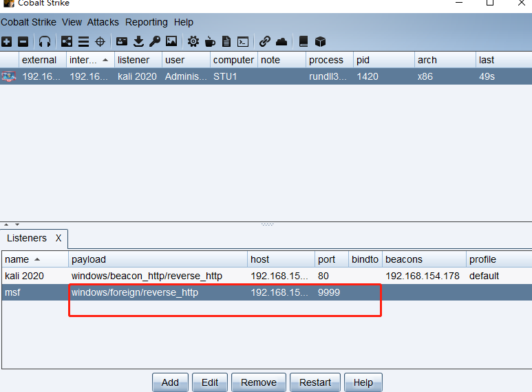Screen dimensions: 532x392
Task: Open the Attacks menu
Action: (x=103, y=23)
